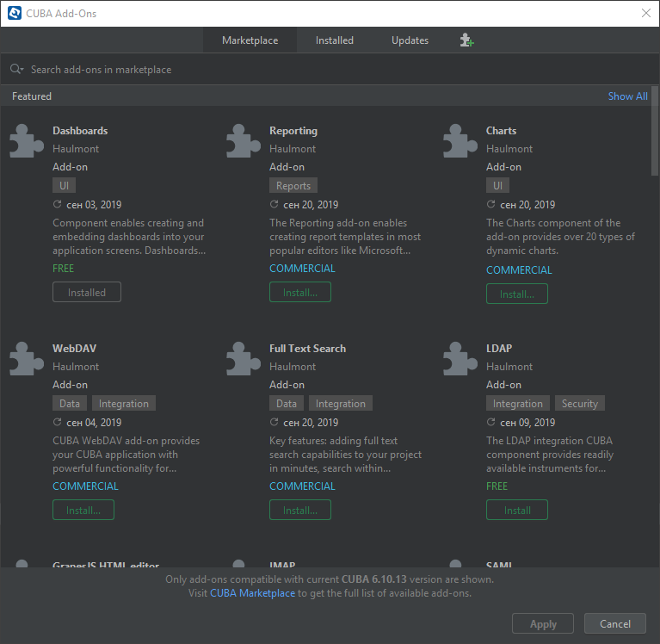Click COMMERCIAL label under Reporting
Screen dimensions: 660x644
[x=302, y=269]
